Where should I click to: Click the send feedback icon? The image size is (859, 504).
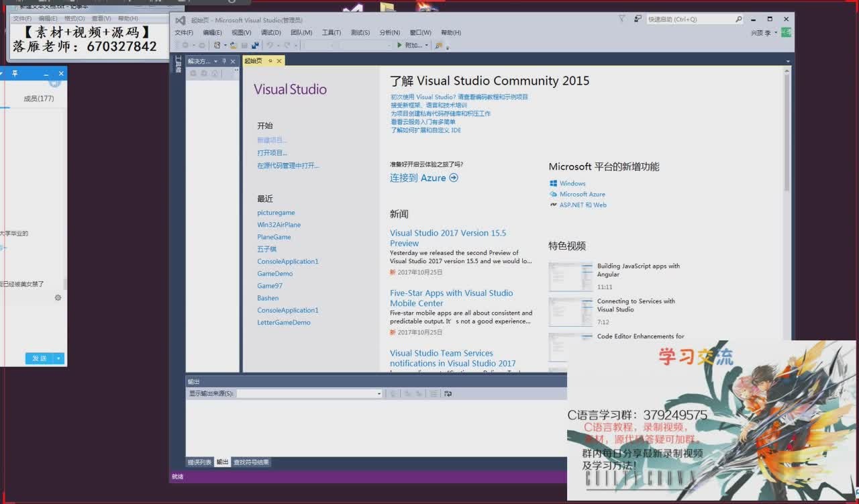point(638,19)
